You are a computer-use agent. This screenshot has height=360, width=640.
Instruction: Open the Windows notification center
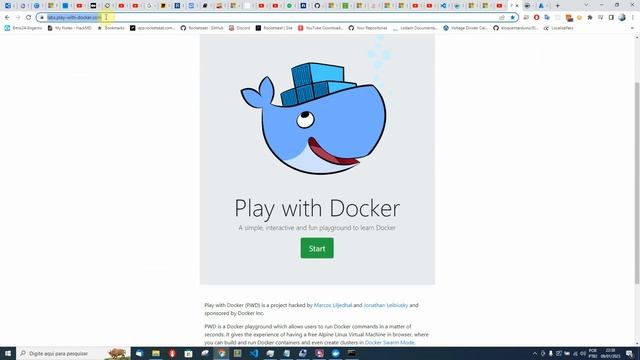point(629,353)
